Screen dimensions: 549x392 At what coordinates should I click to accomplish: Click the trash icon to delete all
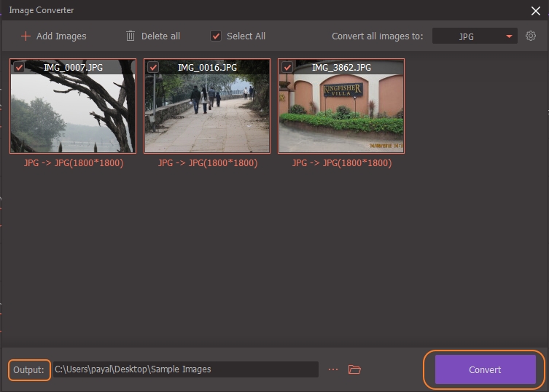coord(131,36)
